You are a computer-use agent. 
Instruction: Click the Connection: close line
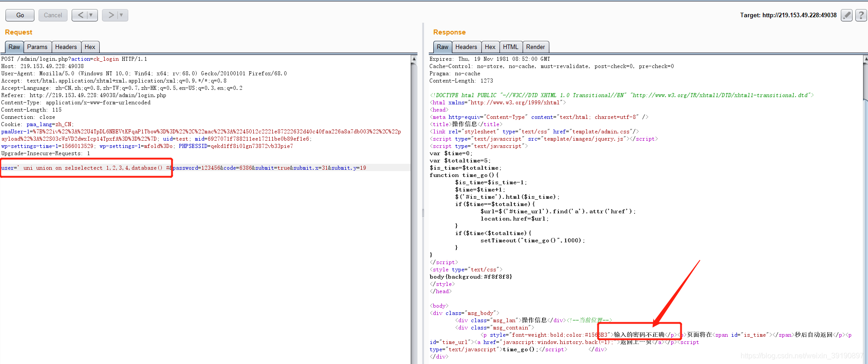tap(28, 117)
